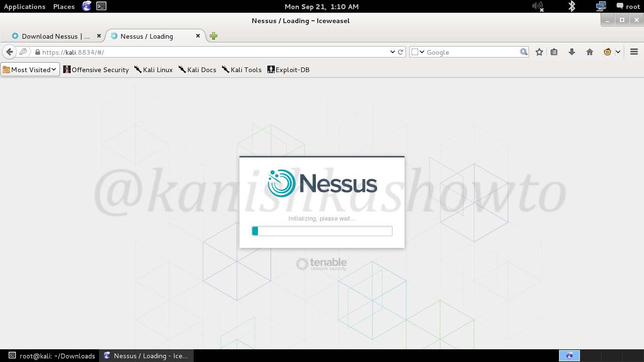Screen dimensions: 644x362
Task: Click the tenable network security logo
Action: tap(322, 264)
